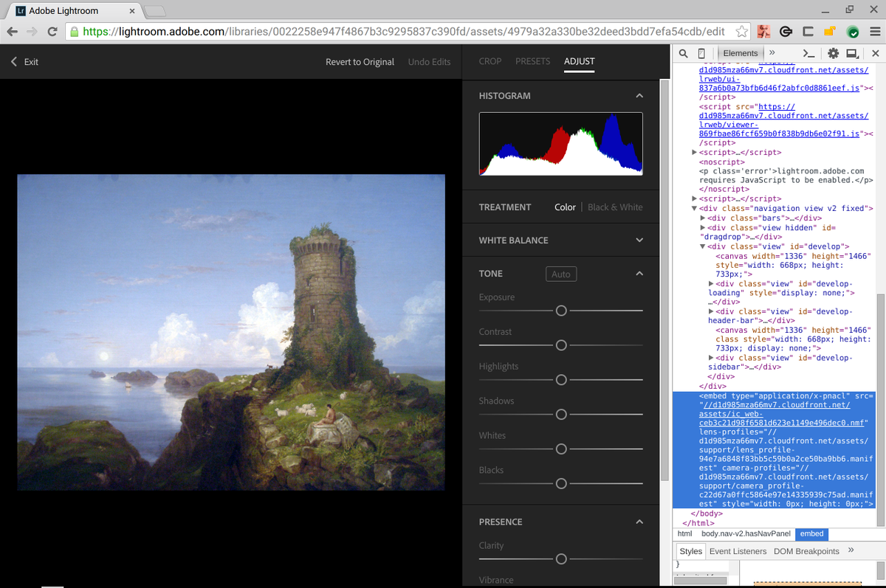Open DevTools settings gear

coord(833,53)
